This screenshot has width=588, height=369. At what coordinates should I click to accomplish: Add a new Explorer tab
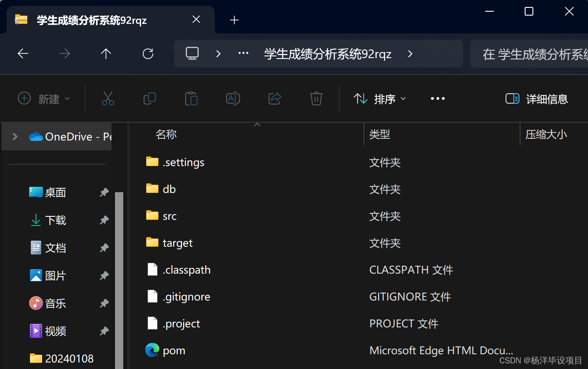(x=234, y=20)
